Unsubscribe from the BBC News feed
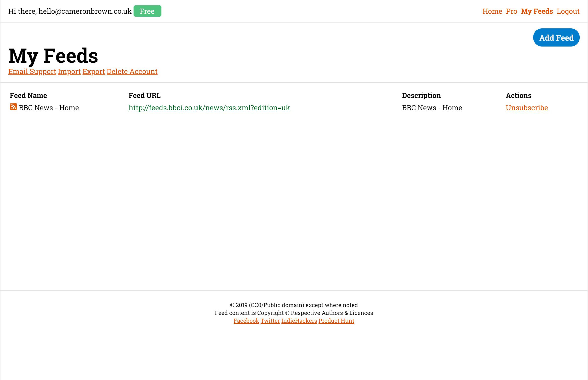 [527, 107]
